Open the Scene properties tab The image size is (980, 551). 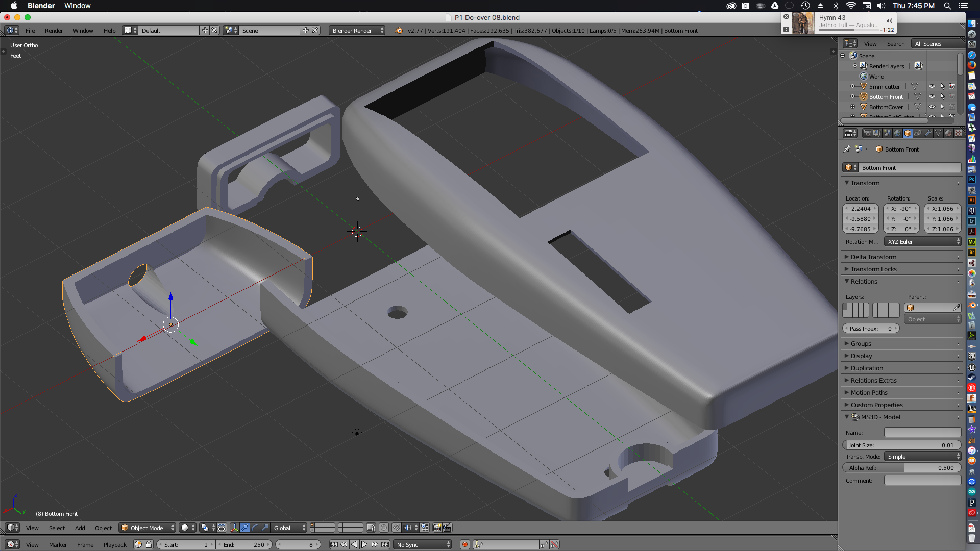[887, 133]
